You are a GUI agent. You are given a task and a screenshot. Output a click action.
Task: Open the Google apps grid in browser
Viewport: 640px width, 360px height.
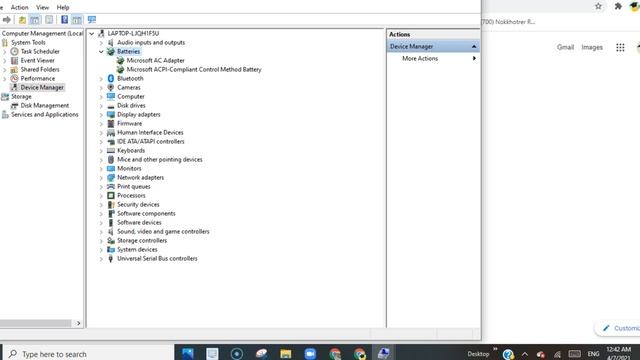(x=620, y=47)
